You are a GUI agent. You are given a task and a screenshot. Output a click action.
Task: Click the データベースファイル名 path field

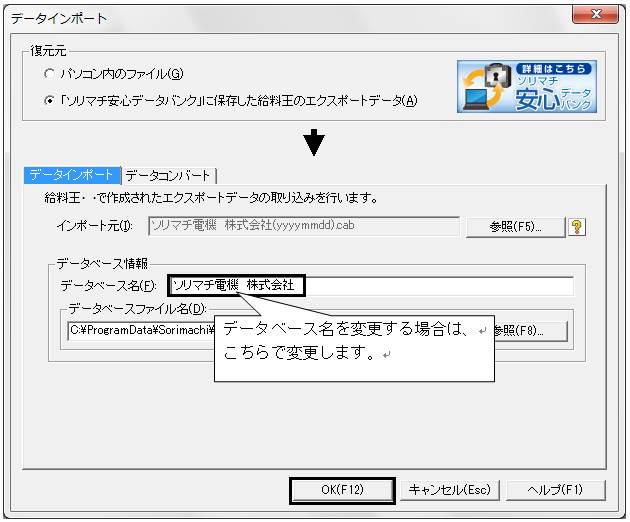(x=141, y=330)
